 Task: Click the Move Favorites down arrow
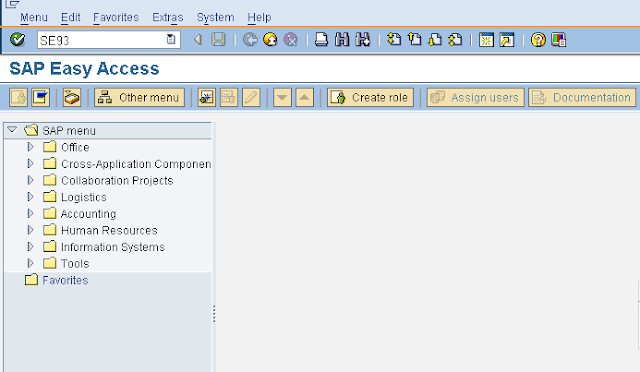click(282, 98)
